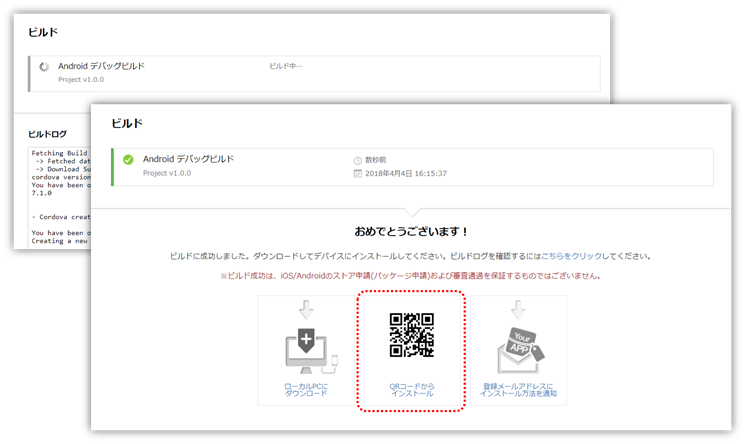Click the ローカルPCにダウンロード link

tap(306, 390)
